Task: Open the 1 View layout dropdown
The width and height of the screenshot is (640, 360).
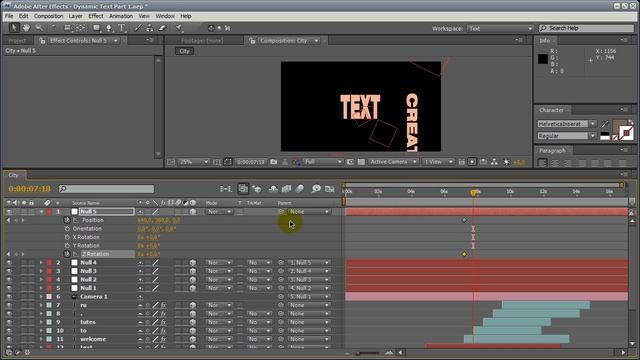Action: pos(438,162)
